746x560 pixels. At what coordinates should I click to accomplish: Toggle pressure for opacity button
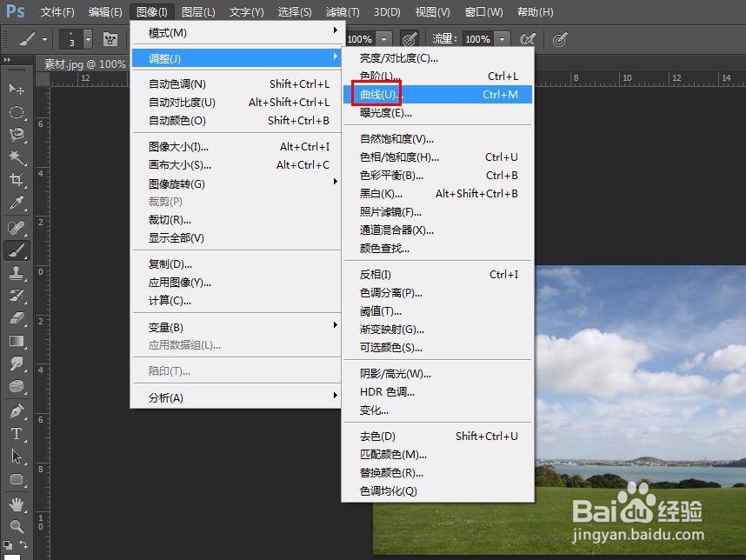point(410,39)
